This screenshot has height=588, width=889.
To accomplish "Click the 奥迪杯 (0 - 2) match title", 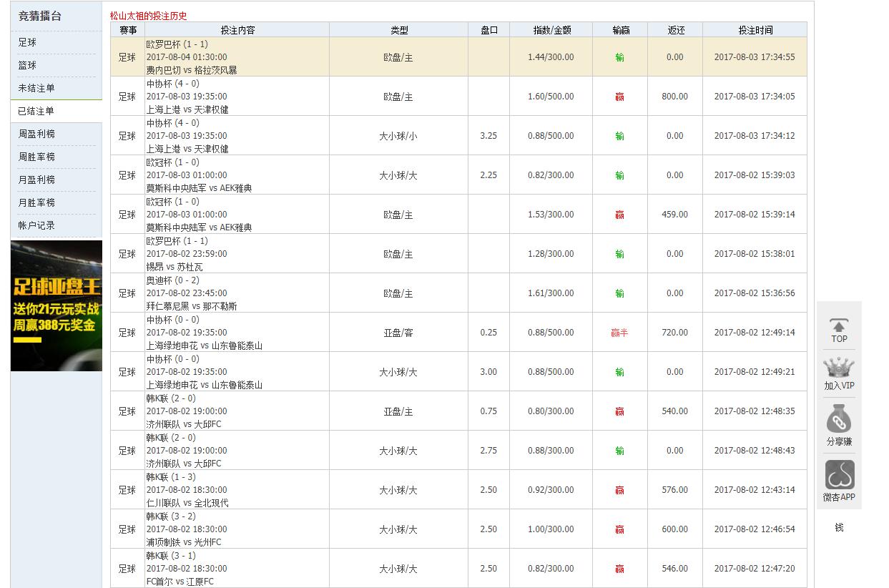I will [x=173, y=280].
